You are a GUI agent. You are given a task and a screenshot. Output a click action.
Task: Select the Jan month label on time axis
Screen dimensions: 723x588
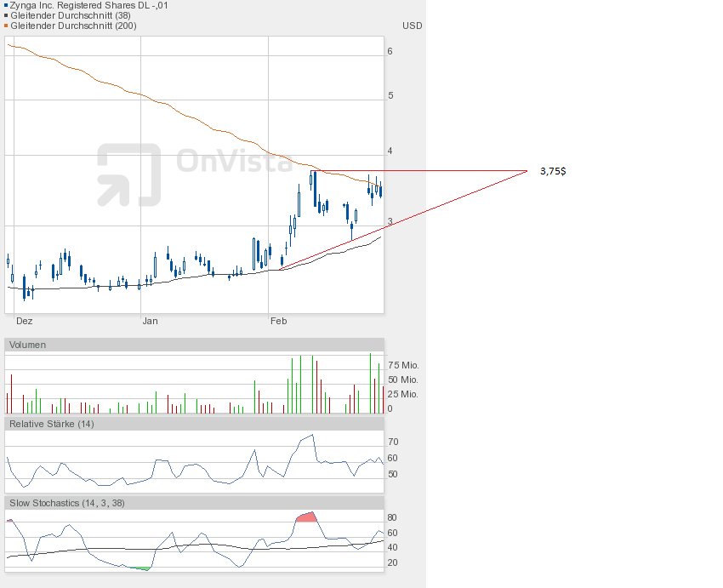[150, 321]
